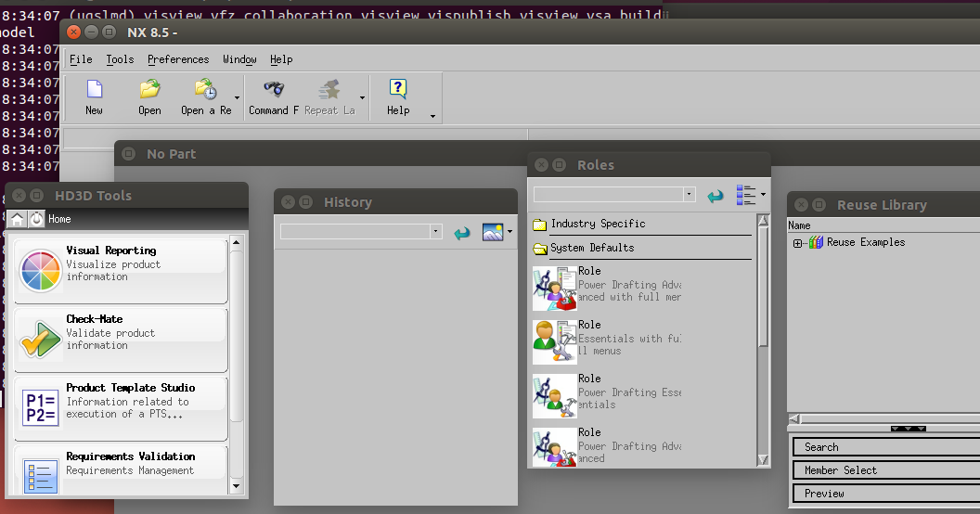Launch the Command Finder binoculars icon
This screenshot has width=980, height=514.
point(274,89)
